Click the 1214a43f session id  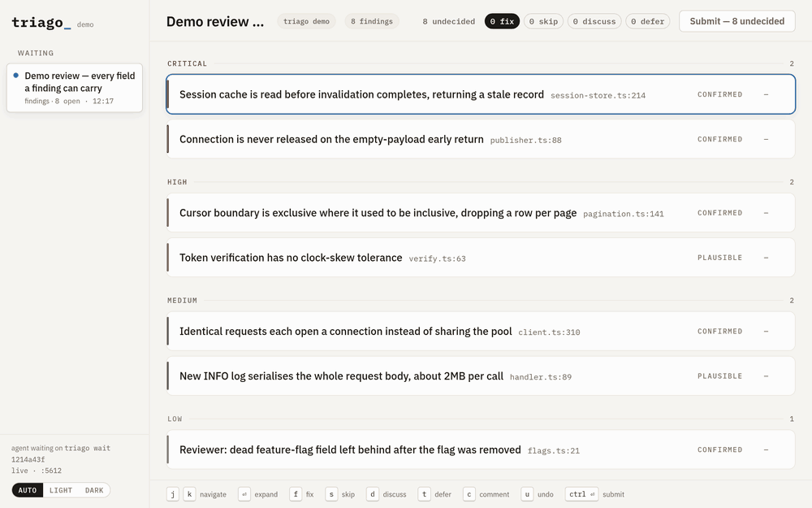[28, 459]
